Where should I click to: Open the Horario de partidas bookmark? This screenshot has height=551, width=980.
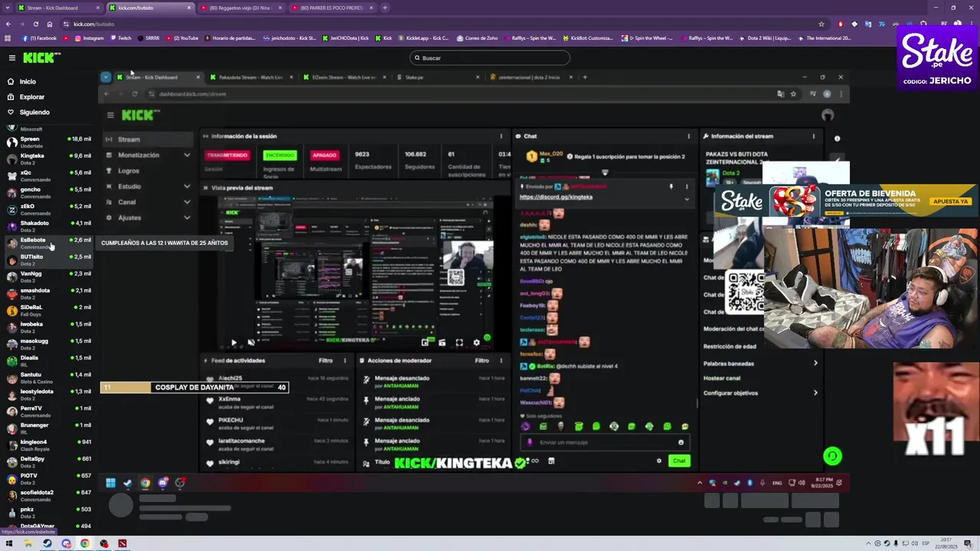[230, 38]
